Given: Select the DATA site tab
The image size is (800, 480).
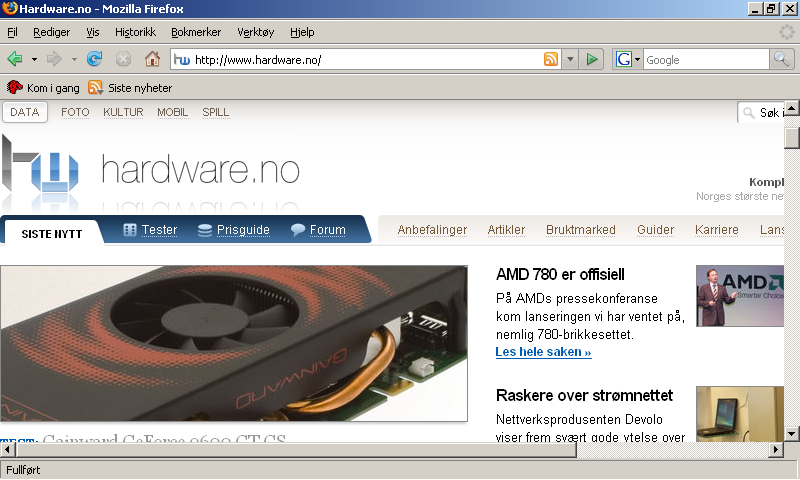Looking at the screenshot, I should pos(25,112).
